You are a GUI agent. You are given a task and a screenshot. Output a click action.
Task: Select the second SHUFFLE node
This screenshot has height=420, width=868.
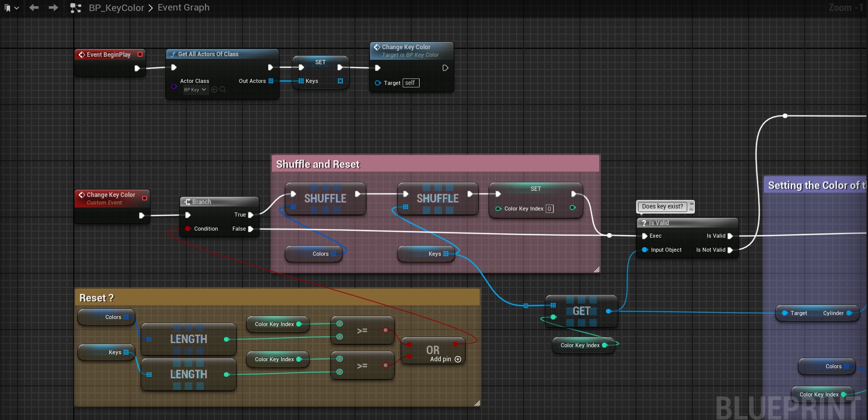[x=438, y=198]
